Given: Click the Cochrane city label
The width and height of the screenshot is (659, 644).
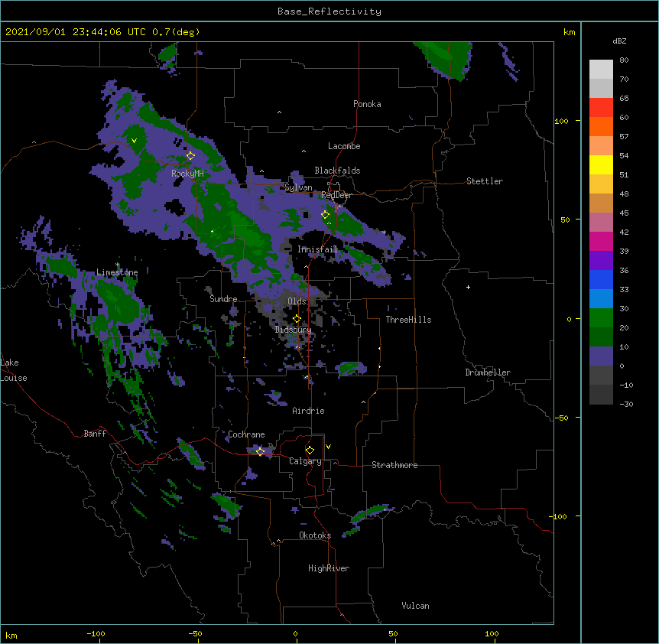Looking at the screenshot, I should pos(246,434).
